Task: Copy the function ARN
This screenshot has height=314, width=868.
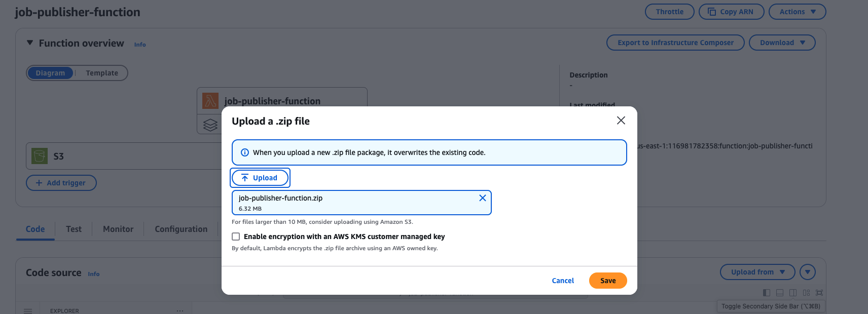Action: point(731,12)
